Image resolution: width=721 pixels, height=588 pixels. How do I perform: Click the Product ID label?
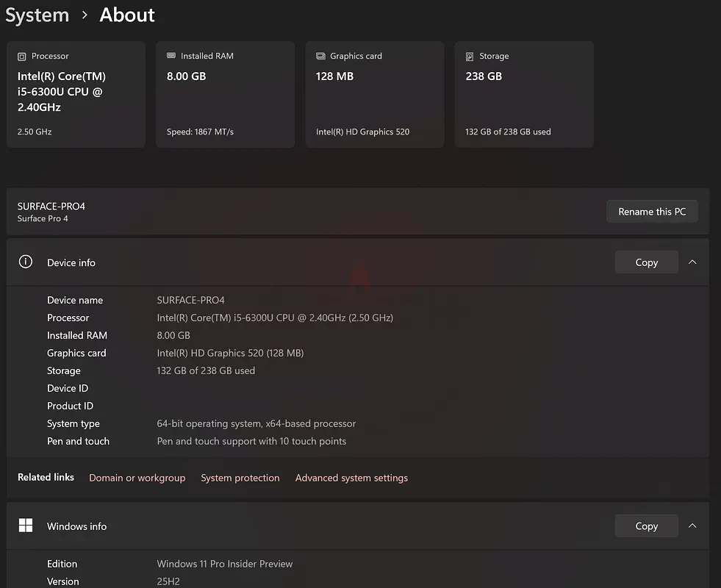coord(70,406)
